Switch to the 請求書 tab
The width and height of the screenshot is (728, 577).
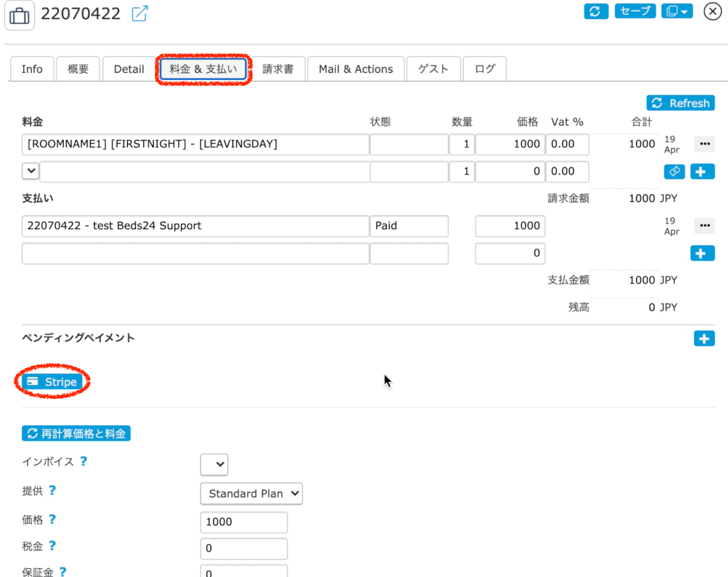[278, 69]
